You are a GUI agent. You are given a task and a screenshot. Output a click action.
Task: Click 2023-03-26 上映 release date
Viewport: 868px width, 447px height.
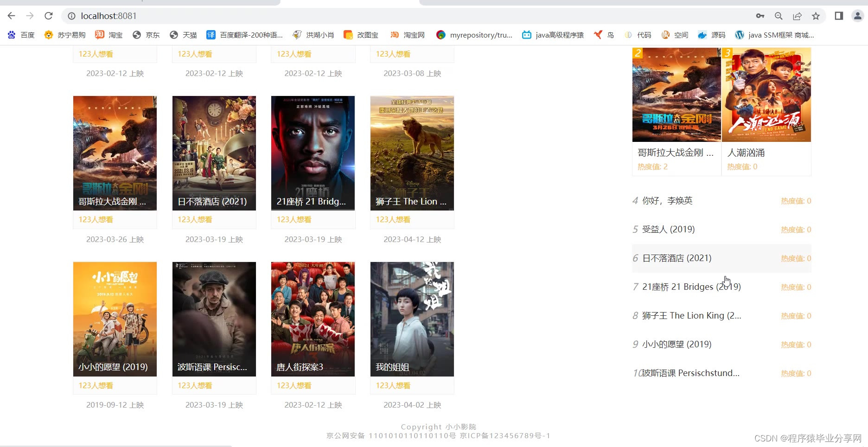click(x=115, y=239)
